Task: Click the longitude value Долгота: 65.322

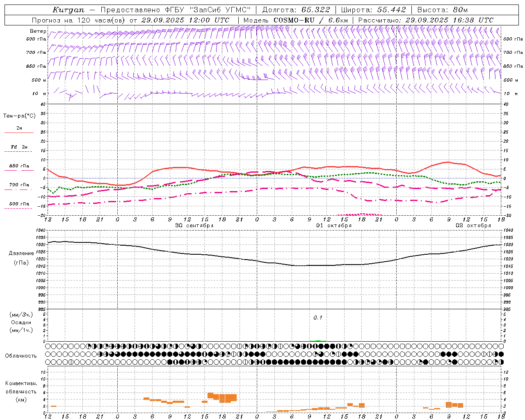Action: click(x=296, y=10)
